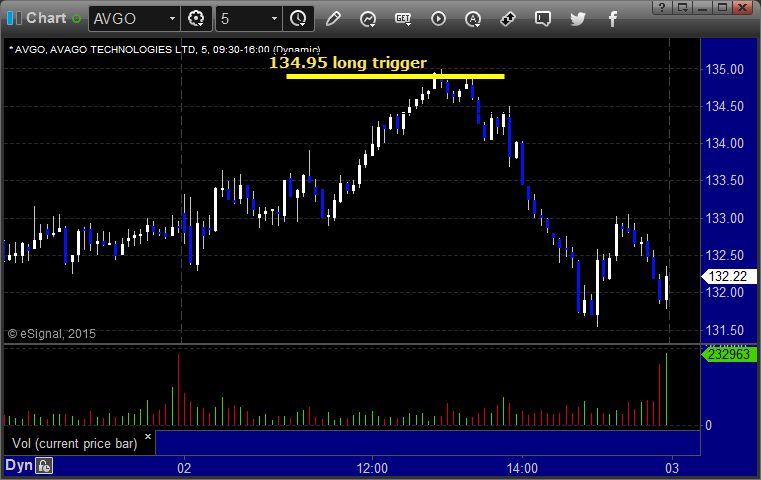
Task: Open the help question mark button
Action: pyautogui.click(x=662, y=7)
